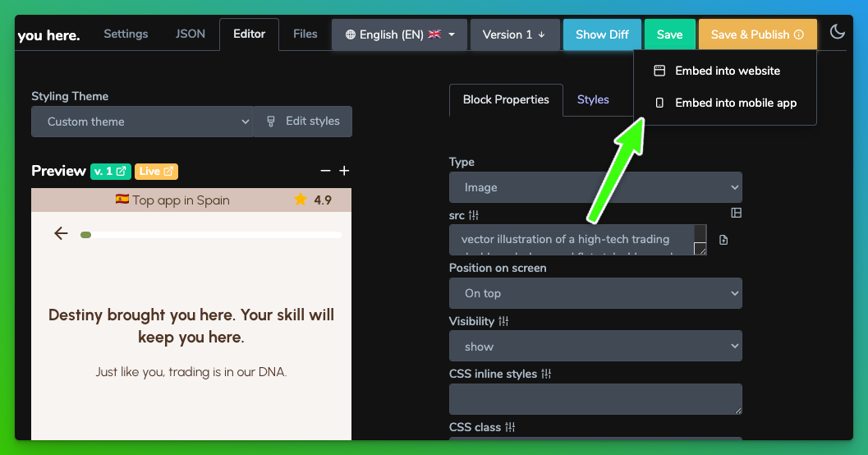Image resolution: width=868 pixels, height=455 pixels.
Task: Click the green Save button
Action: 670,34
